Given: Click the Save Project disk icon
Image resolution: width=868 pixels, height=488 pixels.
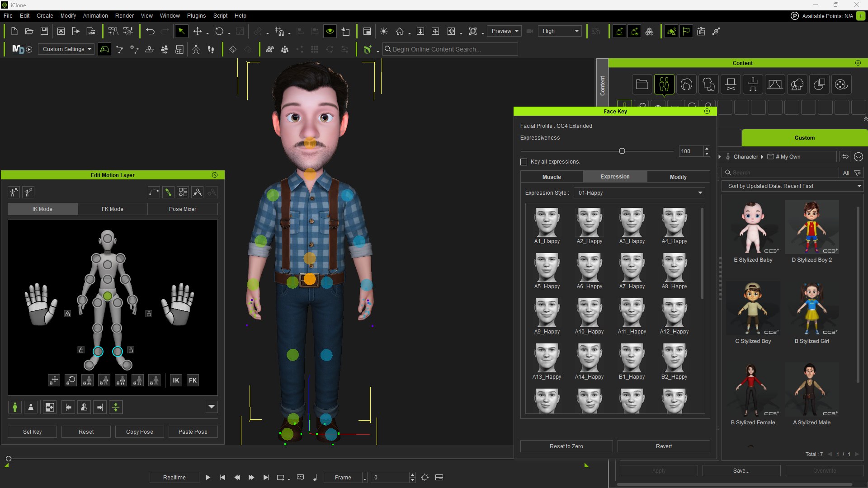Looking at the screenshot, I should point(44,31).
